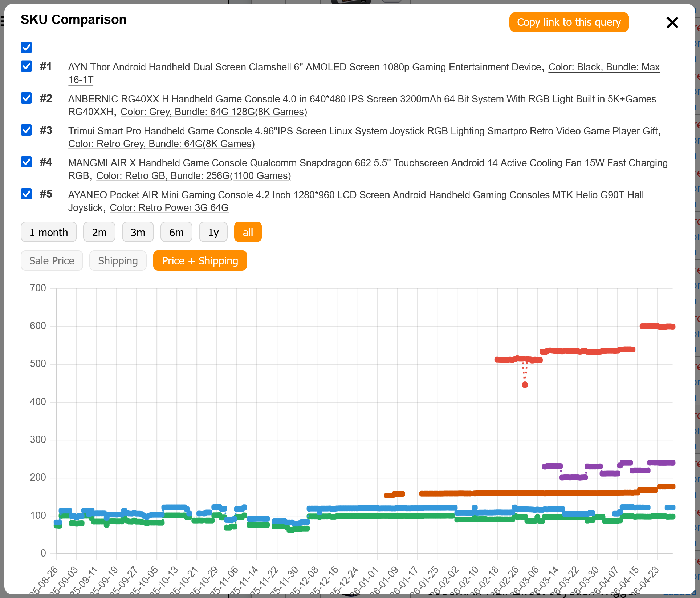Click Copy link to this query button

[x=569, y=22]
